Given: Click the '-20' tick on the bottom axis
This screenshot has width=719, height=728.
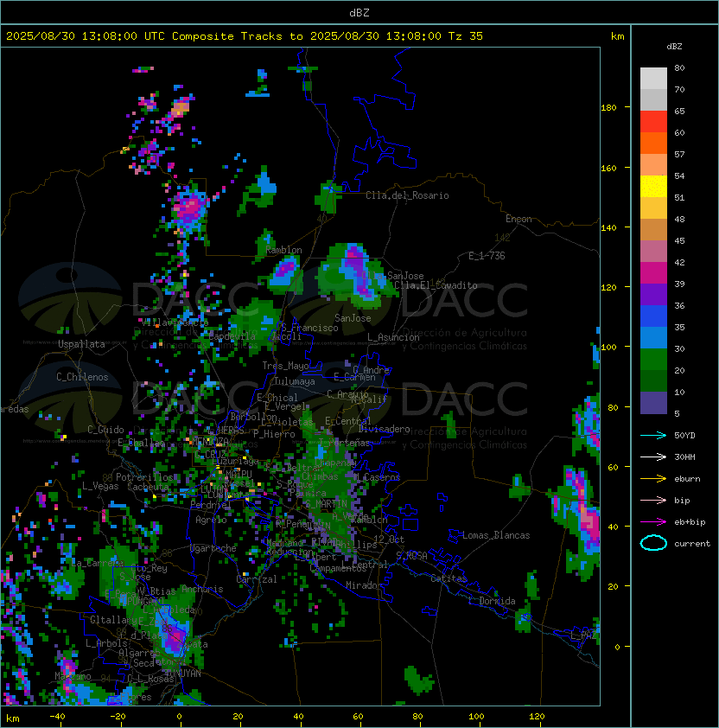Looking at the screenshot, I should (118, 717).
